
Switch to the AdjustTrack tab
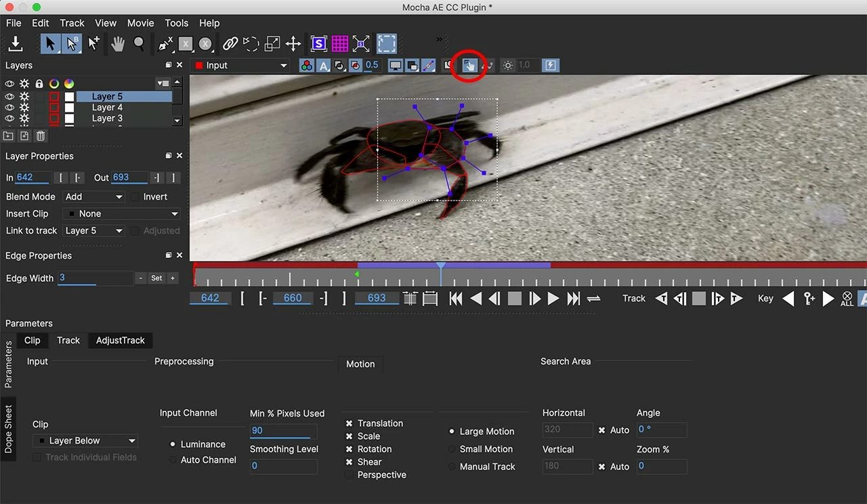(x=121, y=340)
